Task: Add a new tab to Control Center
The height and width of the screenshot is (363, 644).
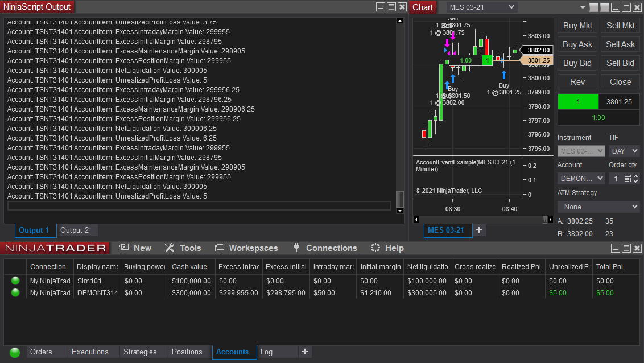Action: point(305,352)
